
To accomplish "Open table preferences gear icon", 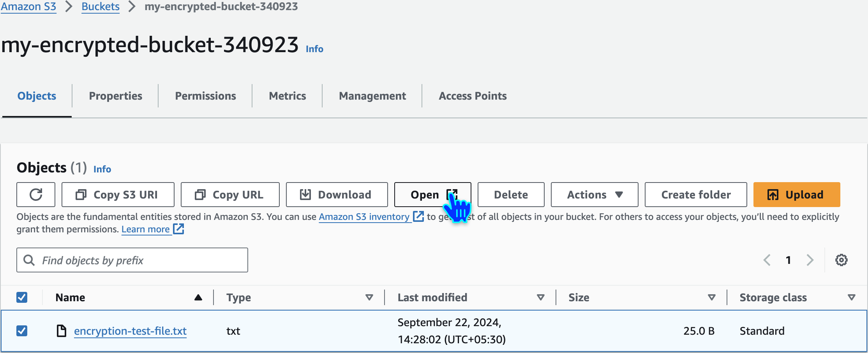I will (841, 260).
